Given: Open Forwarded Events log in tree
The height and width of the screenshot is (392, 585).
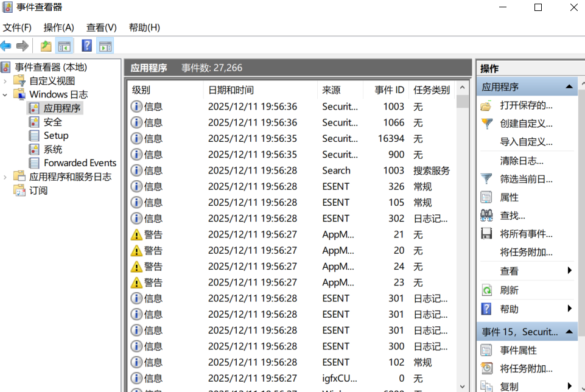Looking at the screenshot, I should tap(80, 163).
